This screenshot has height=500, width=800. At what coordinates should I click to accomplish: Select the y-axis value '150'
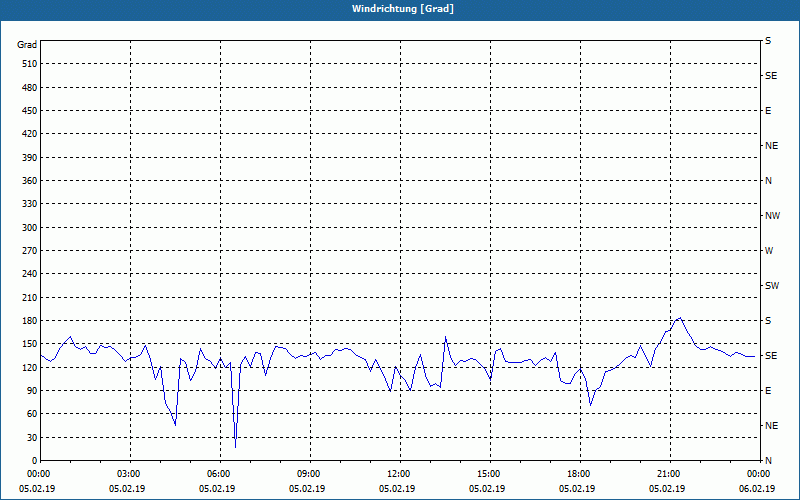(30, 344)
